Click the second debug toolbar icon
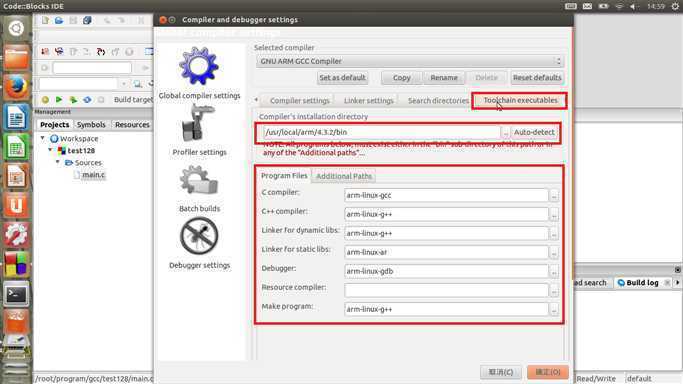Screen dimensions: 683x384 pyautogui.click(x=59, y=52)
